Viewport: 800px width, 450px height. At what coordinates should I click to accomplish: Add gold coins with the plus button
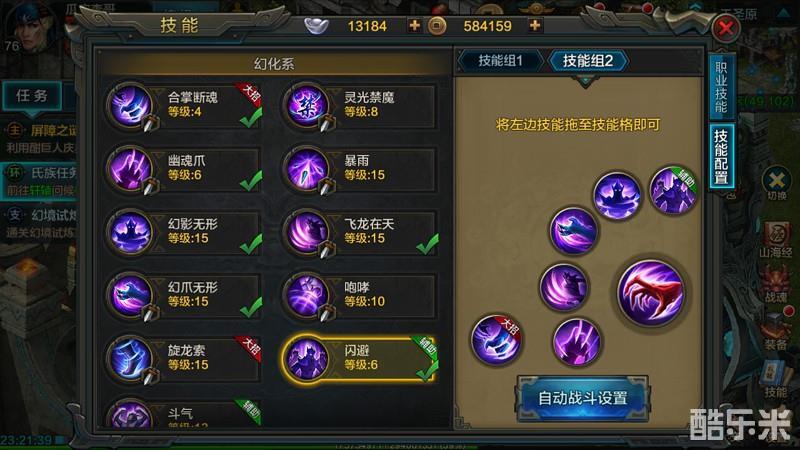[x=535, y=25]
